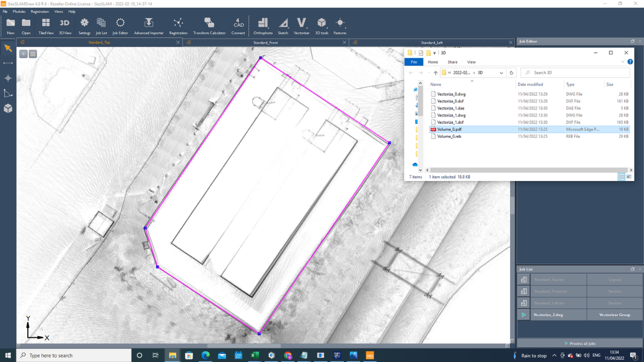Screen dimensions: 644x362
Task: Toggle the first view display button
Action: click(x=23, y=54)
